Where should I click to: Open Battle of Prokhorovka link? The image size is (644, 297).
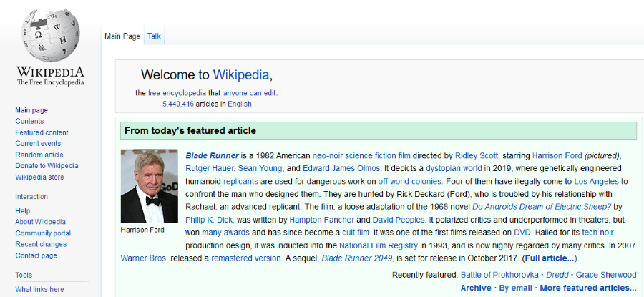coord(498,275)
